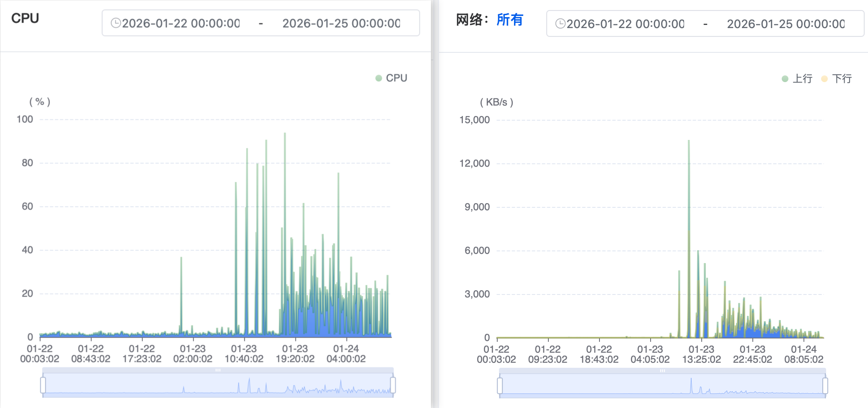This screenshot has width=868, height=408.
Task: Click right handle of network zoom slider
Action: coord(825,385)
